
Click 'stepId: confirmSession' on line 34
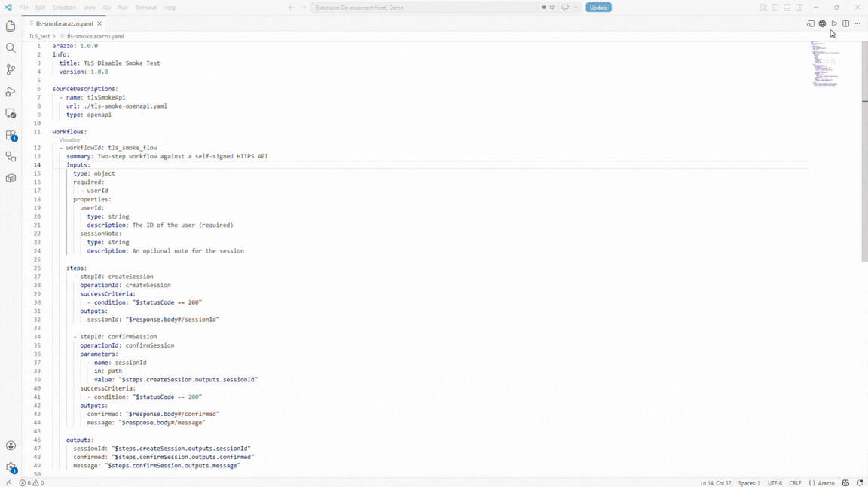118,337
